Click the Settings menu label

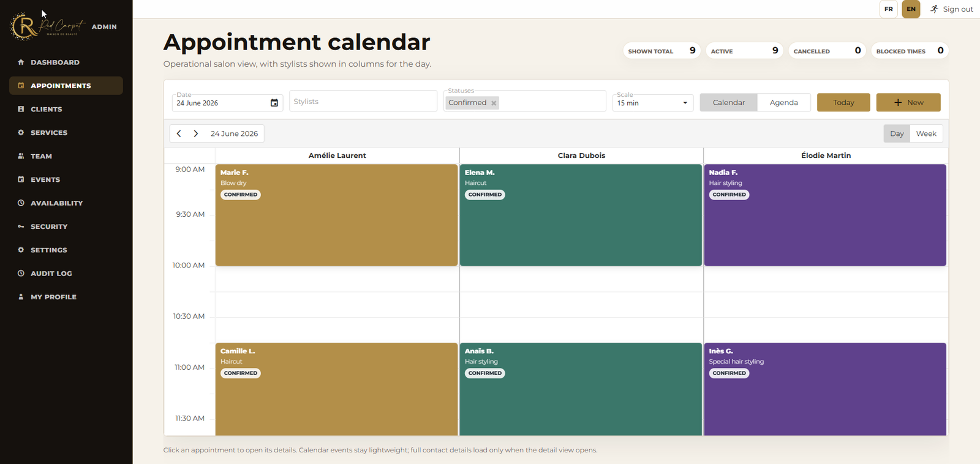click(x=49, y=250)
